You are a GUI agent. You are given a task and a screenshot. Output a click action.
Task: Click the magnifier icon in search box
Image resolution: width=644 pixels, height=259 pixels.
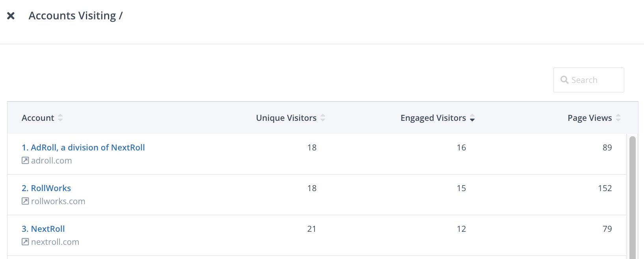click(x=564, y=80)
